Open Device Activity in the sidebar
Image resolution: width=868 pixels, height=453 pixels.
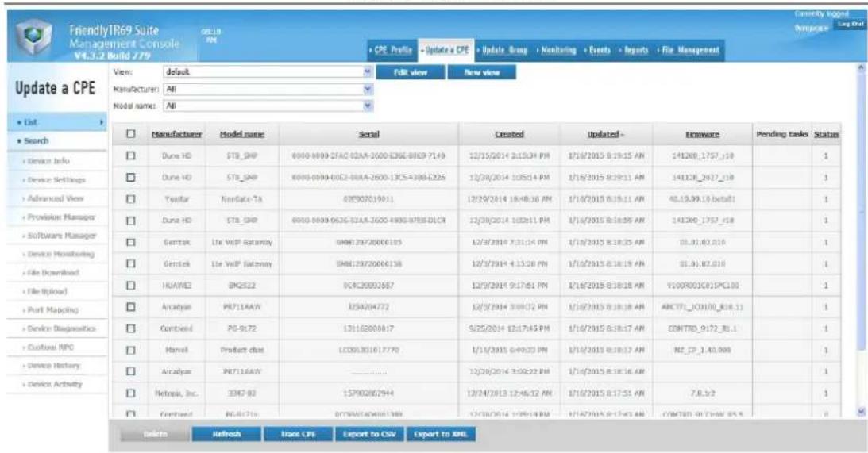coord(54,384)
